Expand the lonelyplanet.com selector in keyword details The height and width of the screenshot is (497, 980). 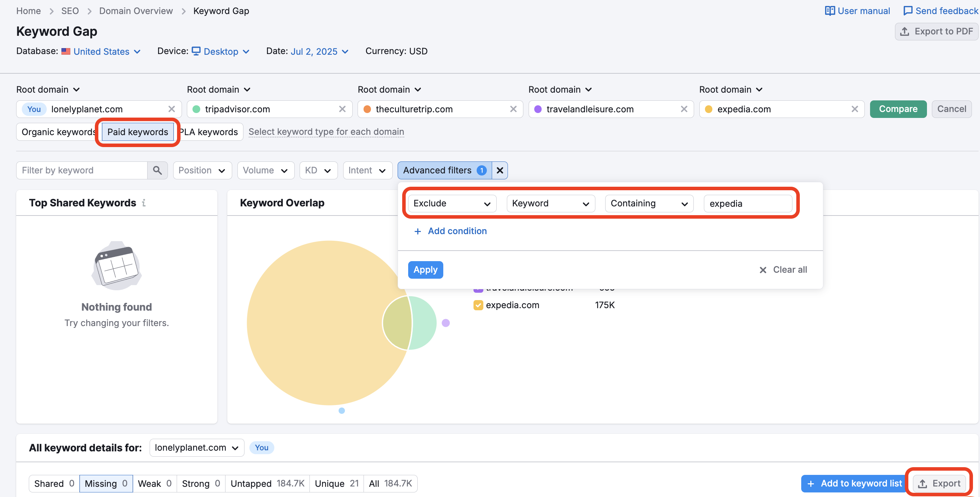pyautogui.click(x=196, y=448)
